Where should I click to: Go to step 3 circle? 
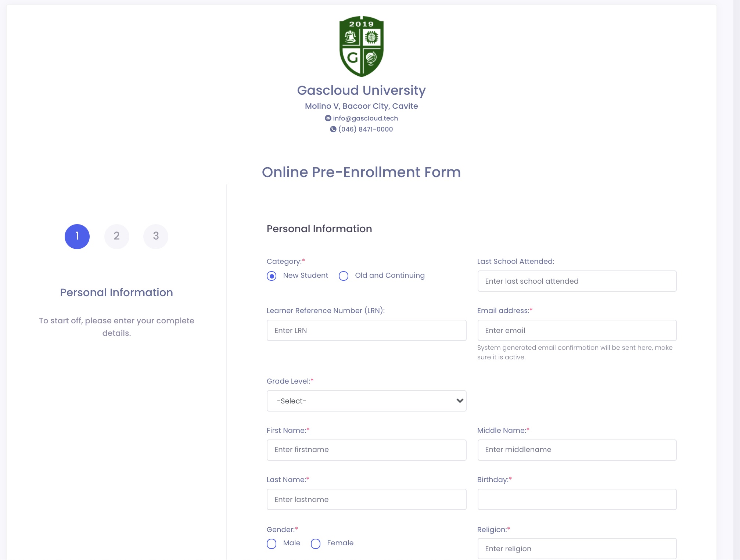[156, 236]
